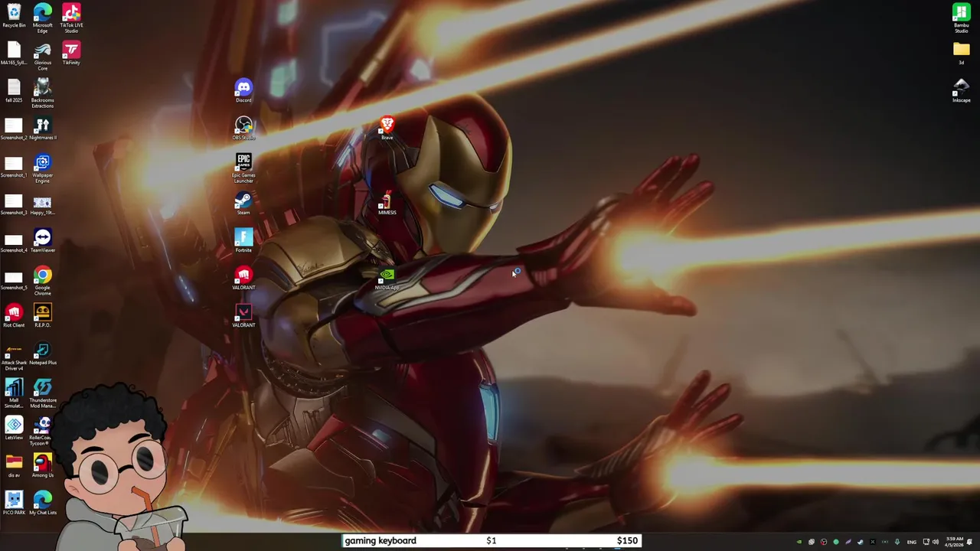
Task: Select Screenshot_2 file on desktop
Action: [14, 128]
